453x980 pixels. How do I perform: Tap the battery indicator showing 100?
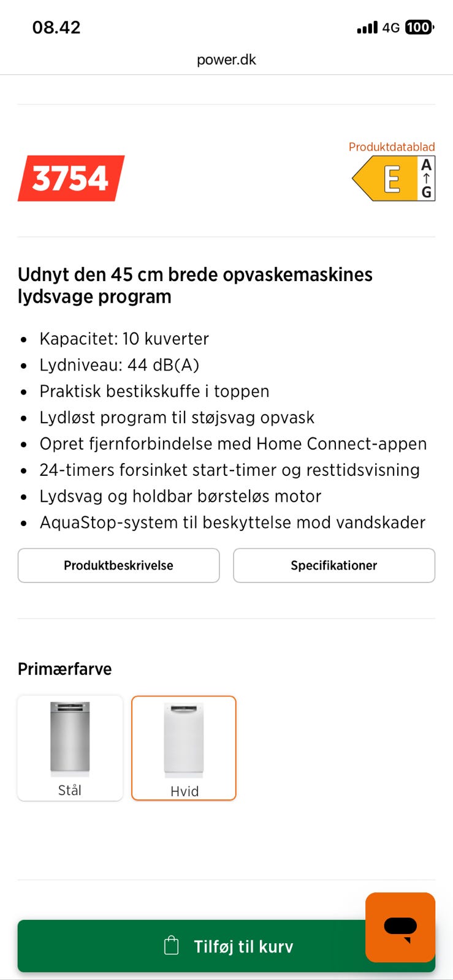pos(419,28)
